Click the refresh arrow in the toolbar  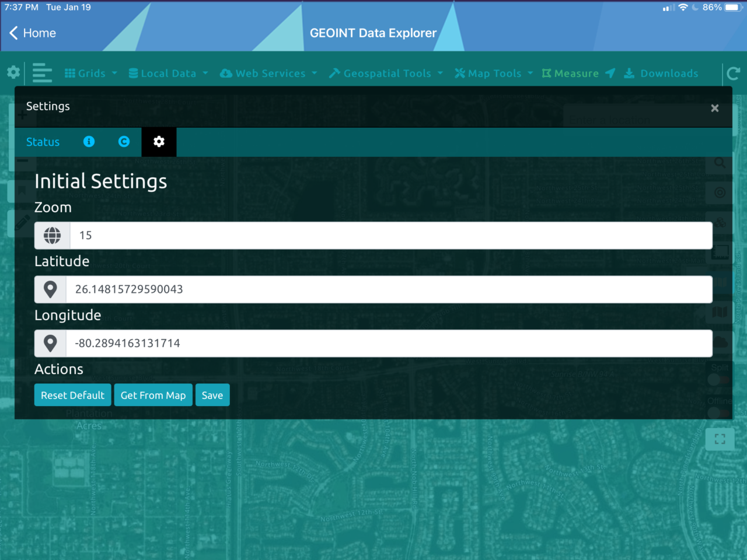(x=734, y=73)
